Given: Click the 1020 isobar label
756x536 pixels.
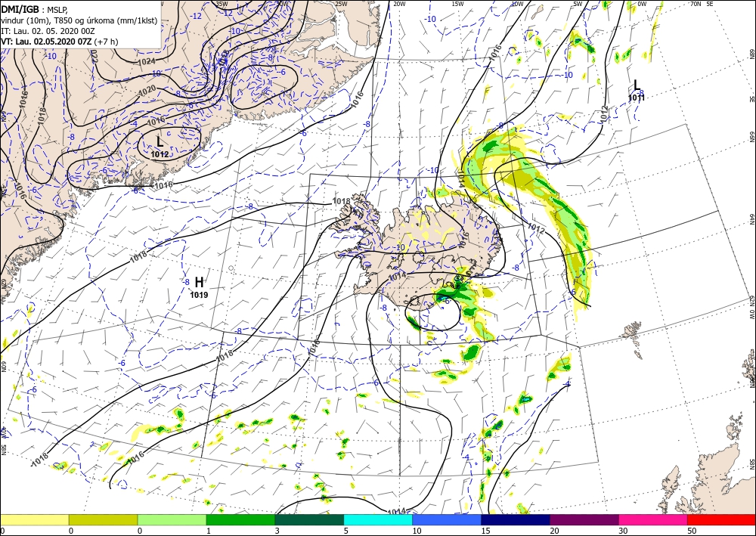Looking at the screenshot, I should pos(147,90).
